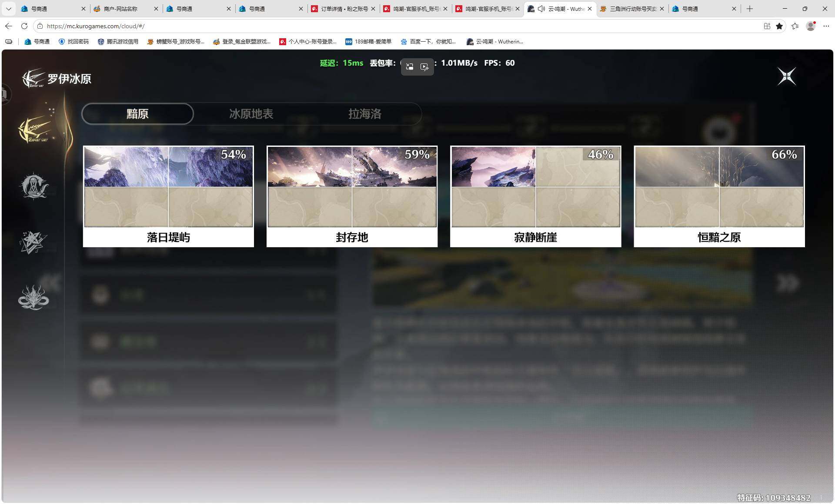Screen dimensions: 835x504
Task: Open the favorites list icon
Action: click(x=795, y=26)
